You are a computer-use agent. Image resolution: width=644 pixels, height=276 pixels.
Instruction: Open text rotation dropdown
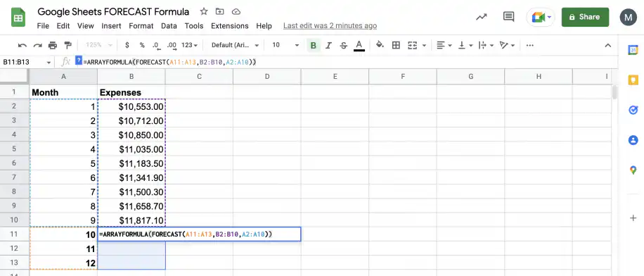point(507,45)
